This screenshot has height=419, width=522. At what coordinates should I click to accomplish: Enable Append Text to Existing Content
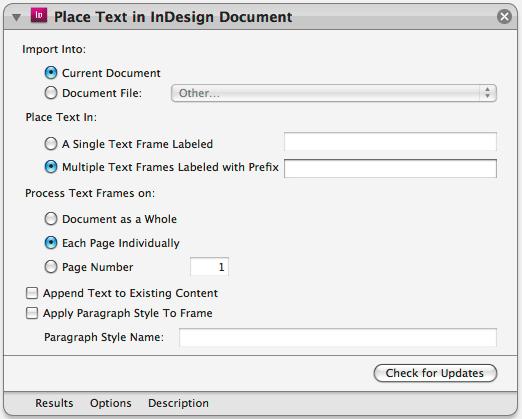tap(32, 293)
